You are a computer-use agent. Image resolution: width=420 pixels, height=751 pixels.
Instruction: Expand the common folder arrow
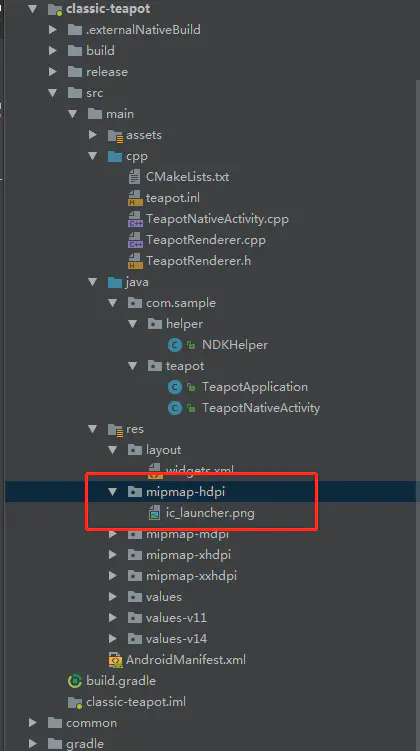33,723
